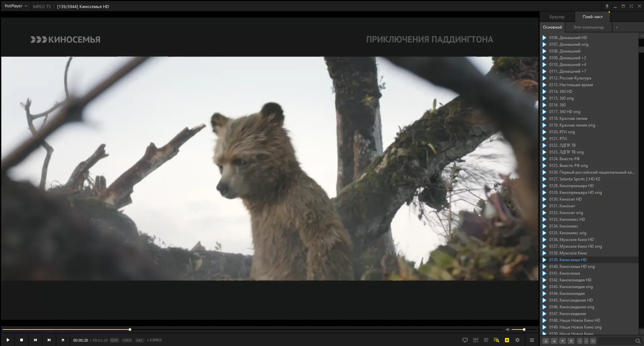Select 0128. Кинопремьера HD channel
644x346 pixels.
pos(589,186)
